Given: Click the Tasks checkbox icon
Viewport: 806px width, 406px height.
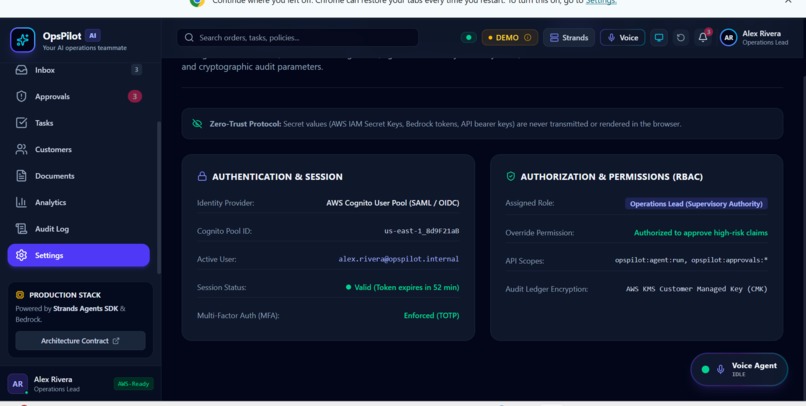Looking at the screenshot, I should (21, 123).
